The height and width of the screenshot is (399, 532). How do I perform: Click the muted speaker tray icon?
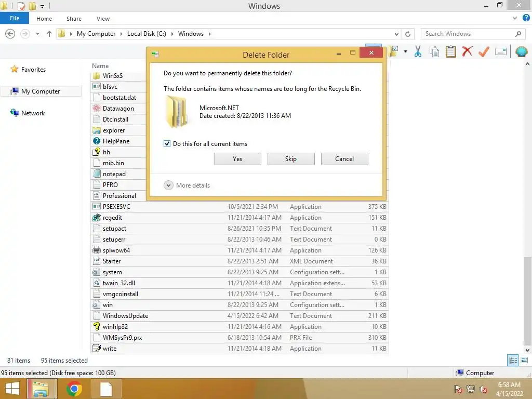[x=483, y=390]
